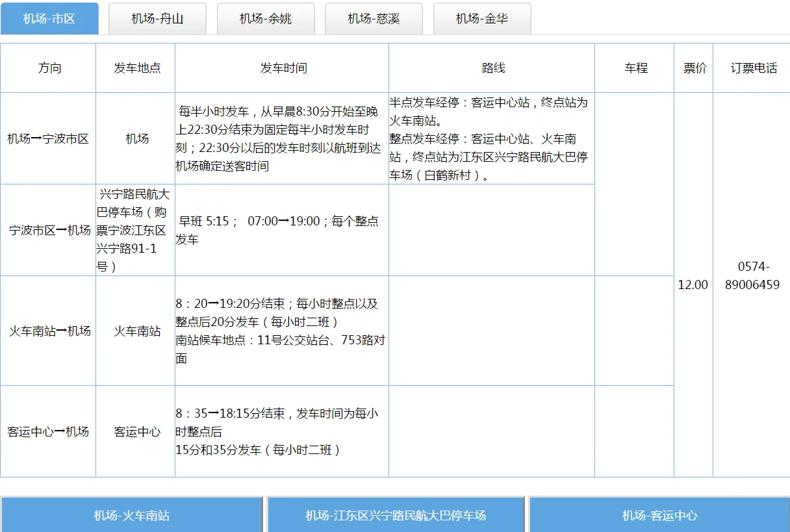
Task: Select the 客运中心→机场 direction cell
Action: pyautogui.click(x=49, y=430)
